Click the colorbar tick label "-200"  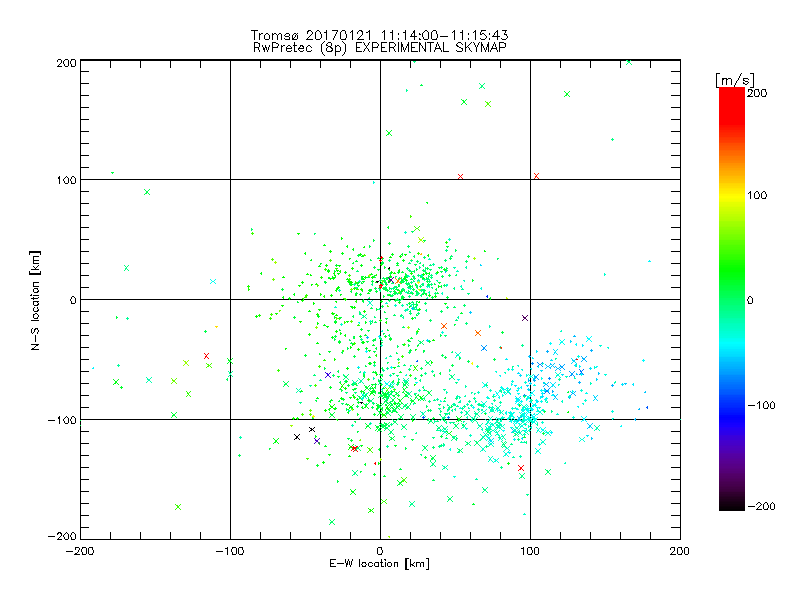click(761, 506)
